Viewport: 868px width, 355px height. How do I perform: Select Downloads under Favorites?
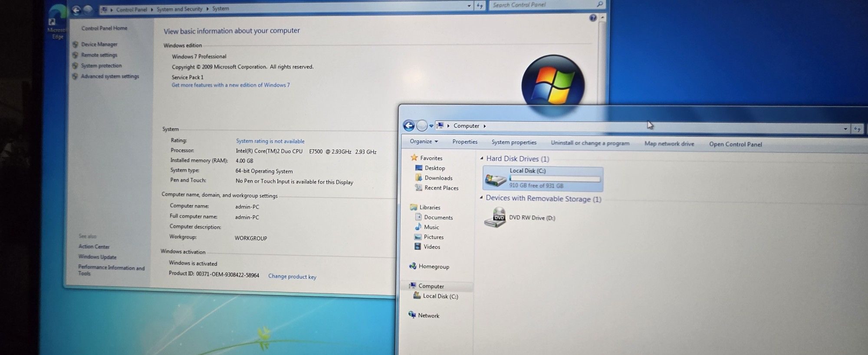click(438, 178)
